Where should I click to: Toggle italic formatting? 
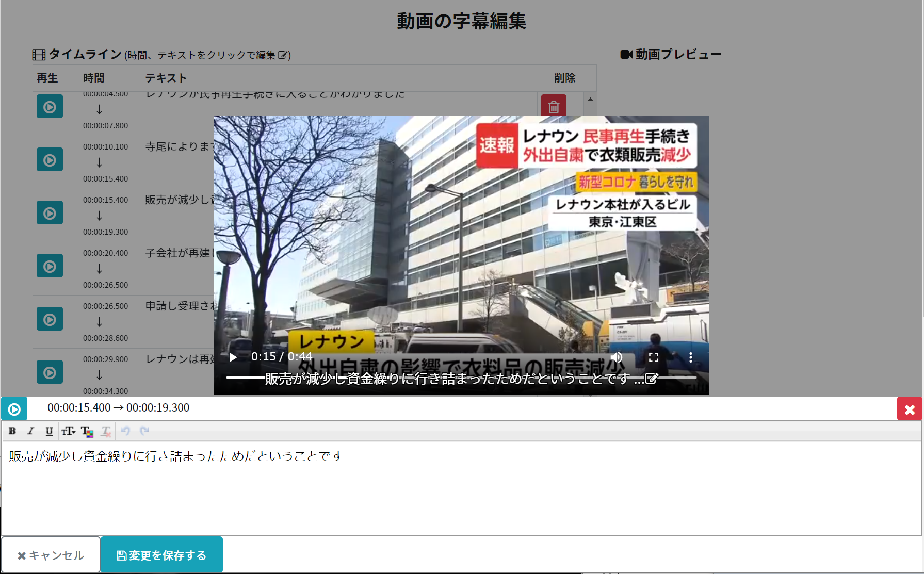tap(31, 431)
